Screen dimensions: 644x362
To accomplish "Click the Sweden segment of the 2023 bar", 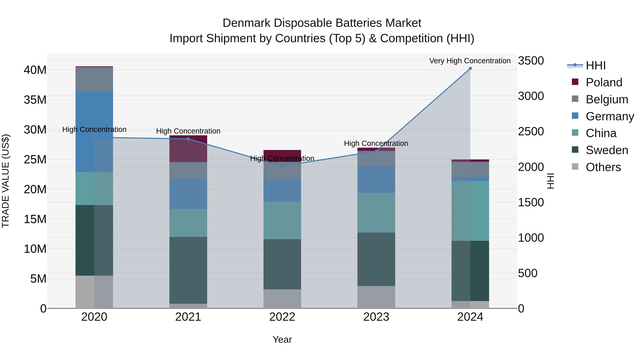I will pos(376,259).
